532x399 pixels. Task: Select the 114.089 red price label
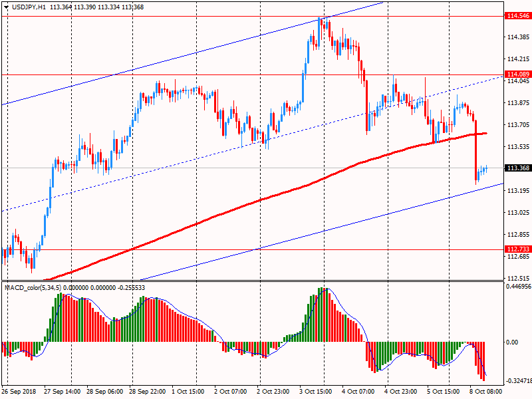[518, 74]
